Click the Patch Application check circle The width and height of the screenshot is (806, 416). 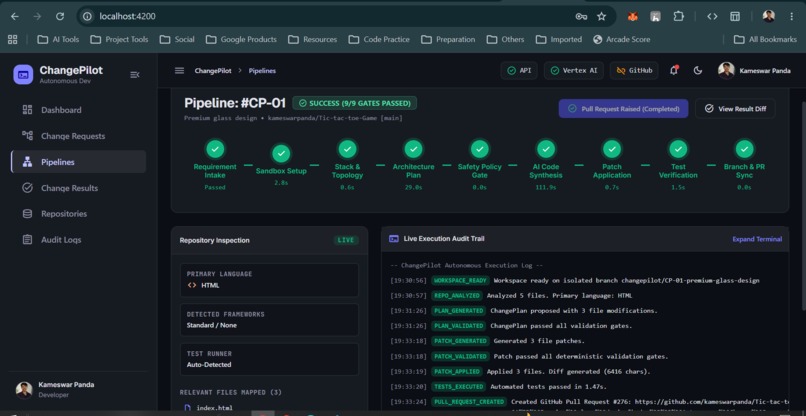point(612,149)
